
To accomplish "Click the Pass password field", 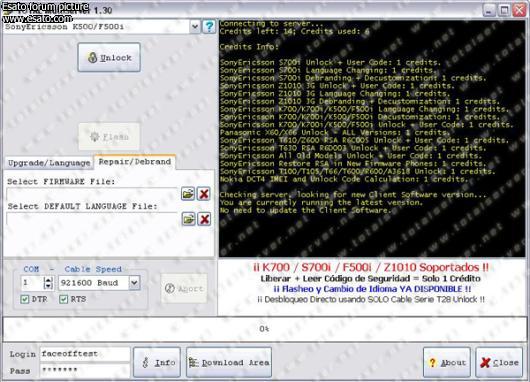I will [85, 371].
